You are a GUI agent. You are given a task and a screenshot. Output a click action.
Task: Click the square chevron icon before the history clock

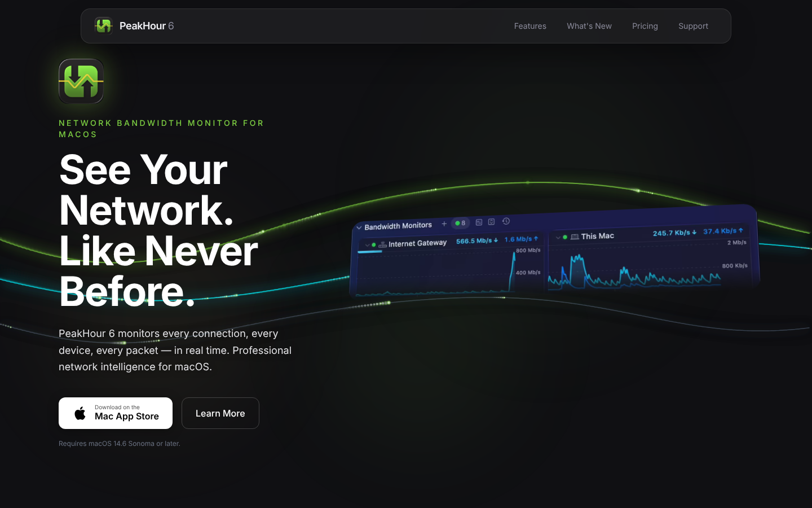click(491, 222)
